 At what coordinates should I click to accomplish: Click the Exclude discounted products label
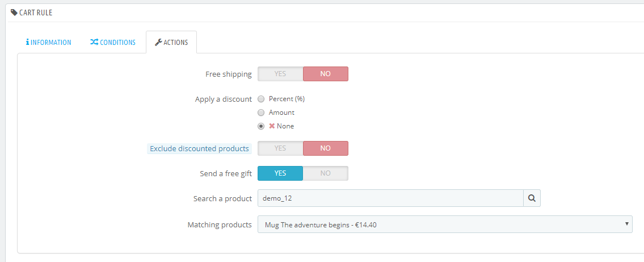point(199,149)
